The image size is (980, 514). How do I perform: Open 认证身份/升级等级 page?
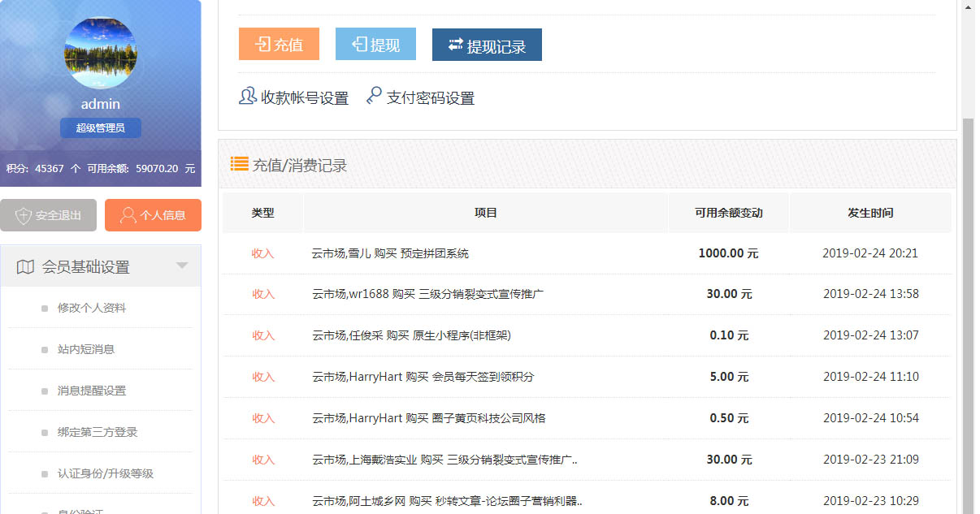click(x=105, y=473)
